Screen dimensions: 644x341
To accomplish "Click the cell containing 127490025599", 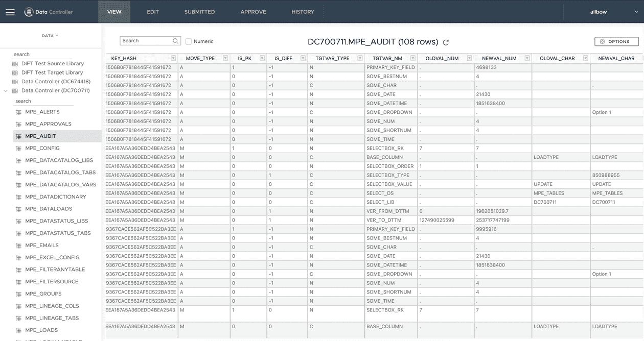I will point(446,220).
